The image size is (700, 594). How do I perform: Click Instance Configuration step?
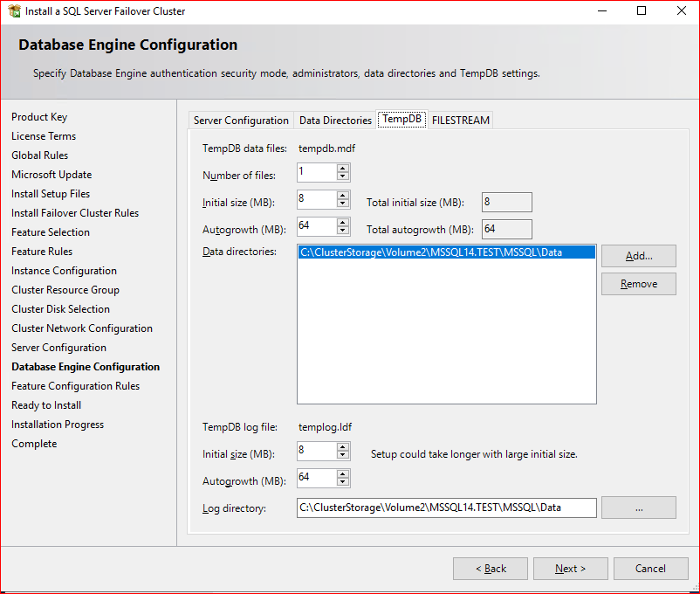[64, 271]
